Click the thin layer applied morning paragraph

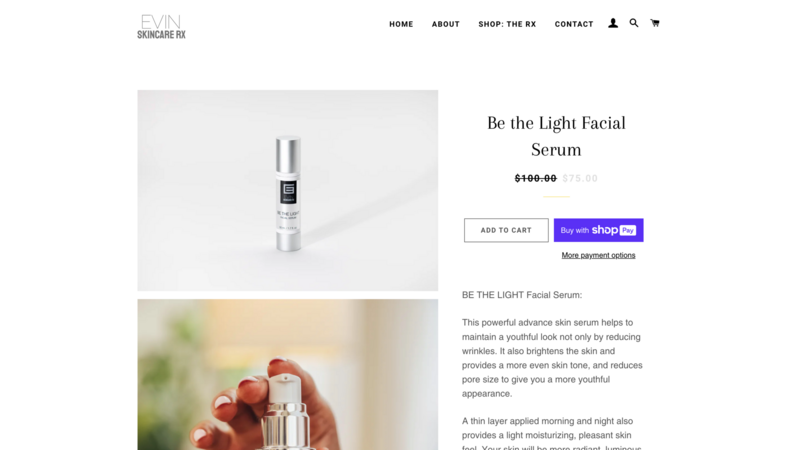click(553, 433)
